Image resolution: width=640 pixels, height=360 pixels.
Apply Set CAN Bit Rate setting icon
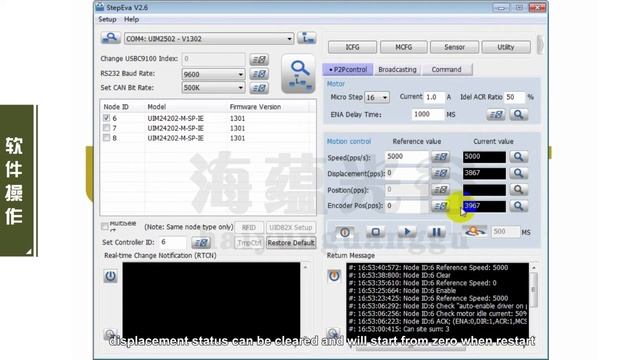(259, 88)
